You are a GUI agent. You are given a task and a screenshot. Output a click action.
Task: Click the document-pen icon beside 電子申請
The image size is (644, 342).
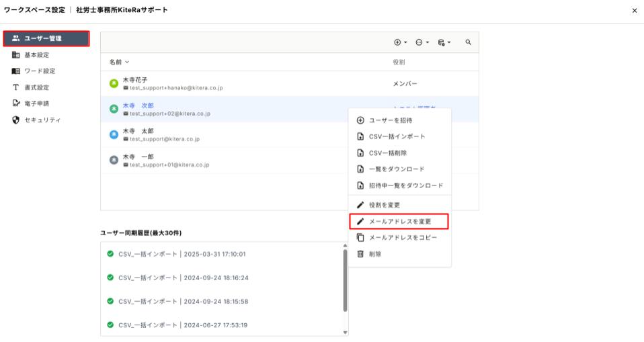click(15, 103)
